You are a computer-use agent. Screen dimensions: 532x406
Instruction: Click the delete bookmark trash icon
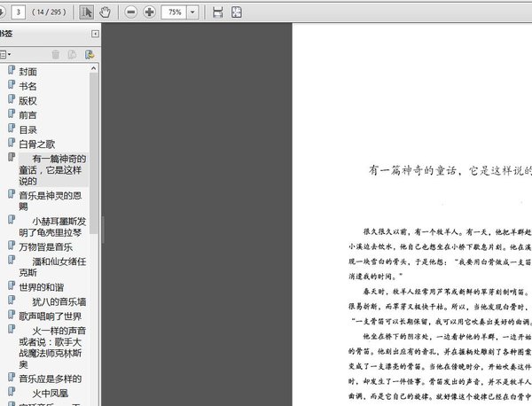(x=56, y=55)
